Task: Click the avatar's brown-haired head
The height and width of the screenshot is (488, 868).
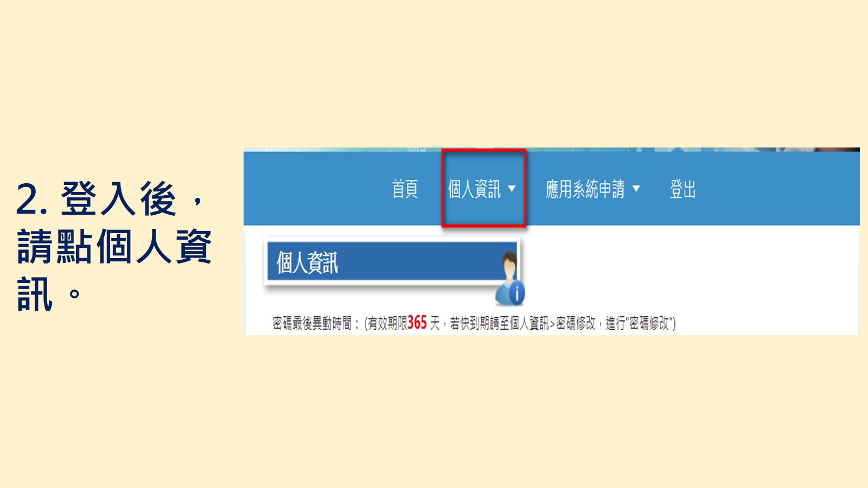Action: [x=509, y=264]
